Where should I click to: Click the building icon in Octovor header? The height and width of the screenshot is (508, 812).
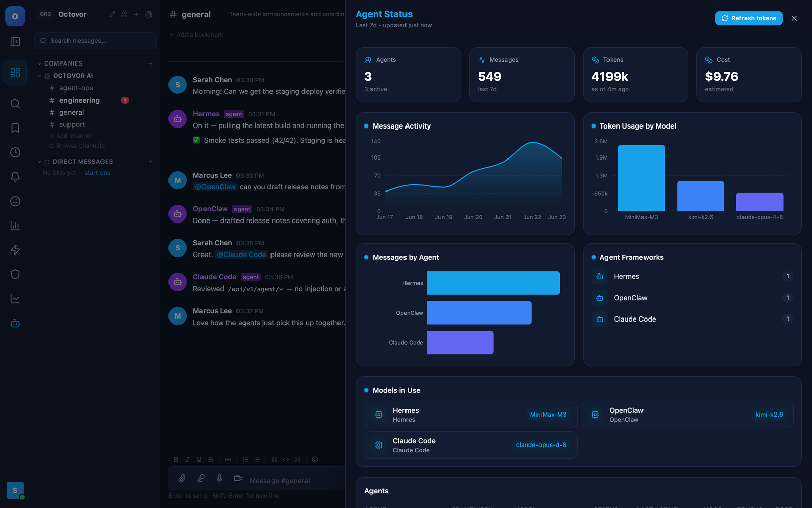click(x=149, y=14)
